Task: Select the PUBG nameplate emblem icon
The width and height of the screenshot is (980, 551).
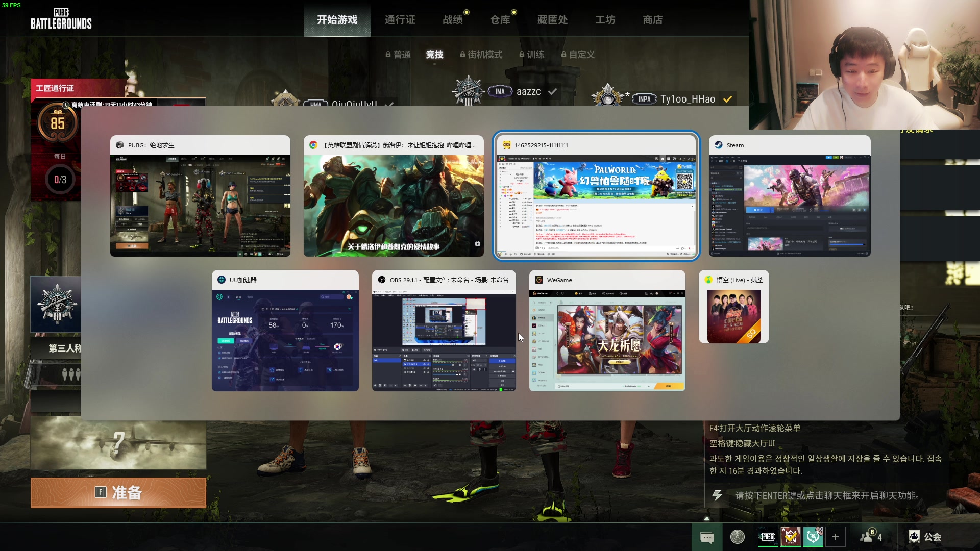Action: pos(768,537)
